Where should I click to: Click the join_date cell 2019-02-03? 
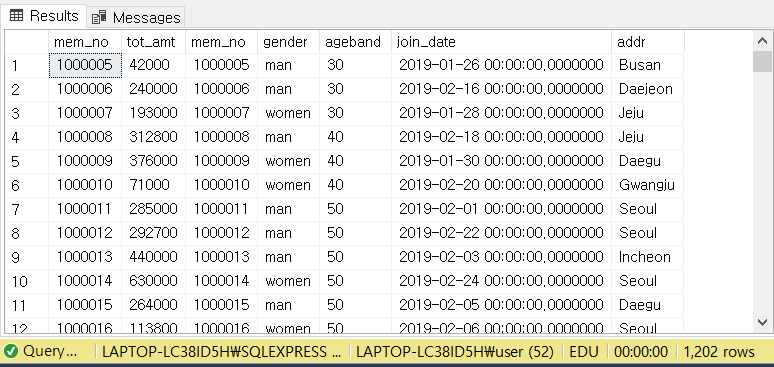(502, 257)
